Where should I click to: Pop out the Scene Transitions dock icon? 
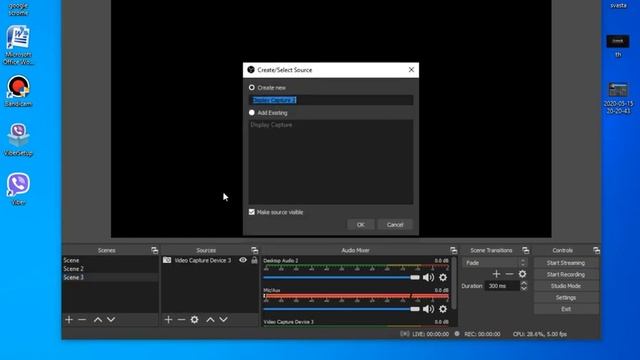tap(525, 250)
